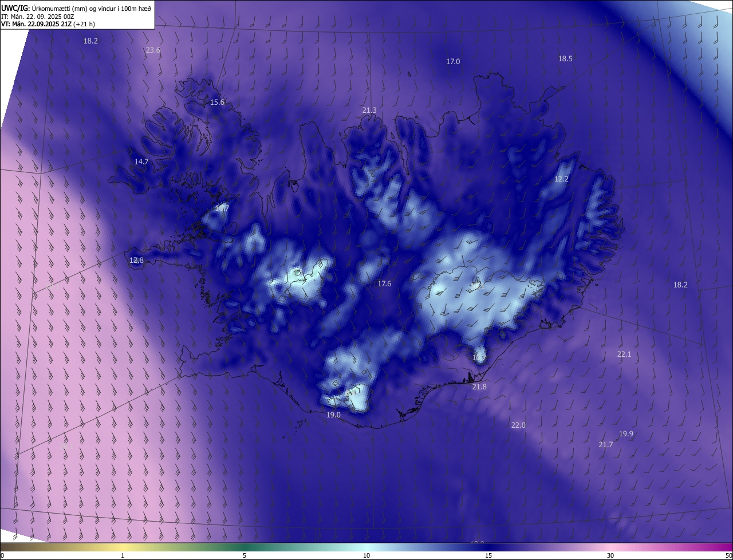Click the 15 tick on the colour scale
The height and width of the screenshot is (560, 733).
(x=488, y=555)
